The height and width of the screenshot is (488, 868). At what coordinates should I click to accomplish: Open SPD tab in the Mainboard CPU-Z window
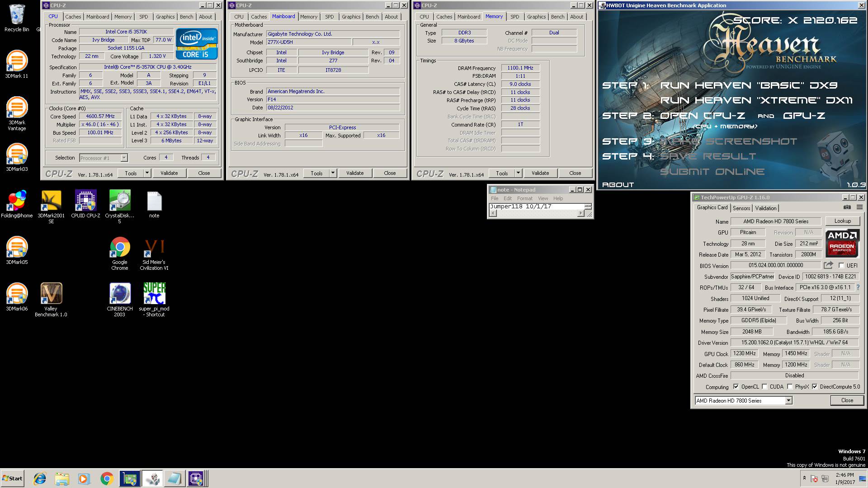tap(330, 17)
